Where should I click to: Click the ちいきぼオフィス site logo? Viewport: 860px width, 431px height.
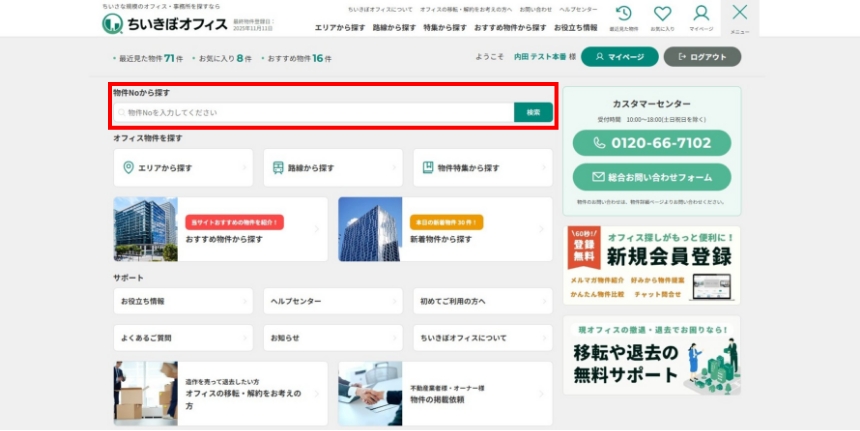(165, 23)
